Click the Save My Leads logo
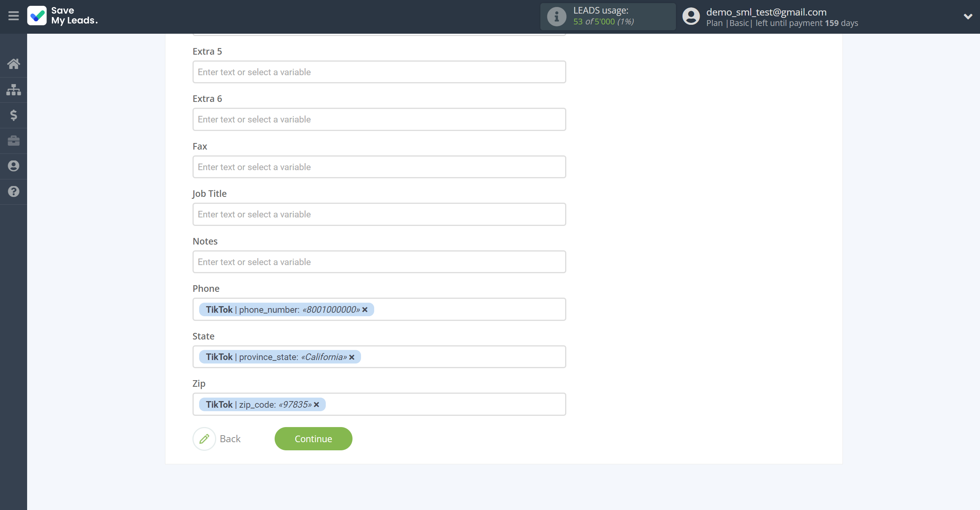The height and width of the screenshot is (510, 980). (x=62, y=16)
